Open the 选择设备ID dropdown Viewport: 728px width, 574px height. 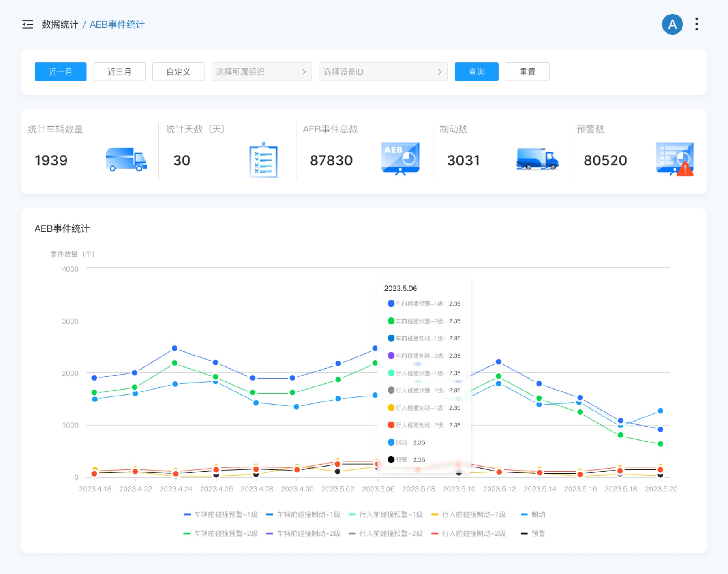(383, 72)
